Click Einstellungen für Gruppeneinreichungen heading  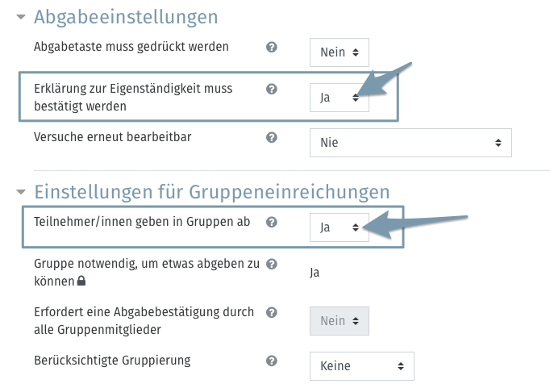click(x=212, y=192)
